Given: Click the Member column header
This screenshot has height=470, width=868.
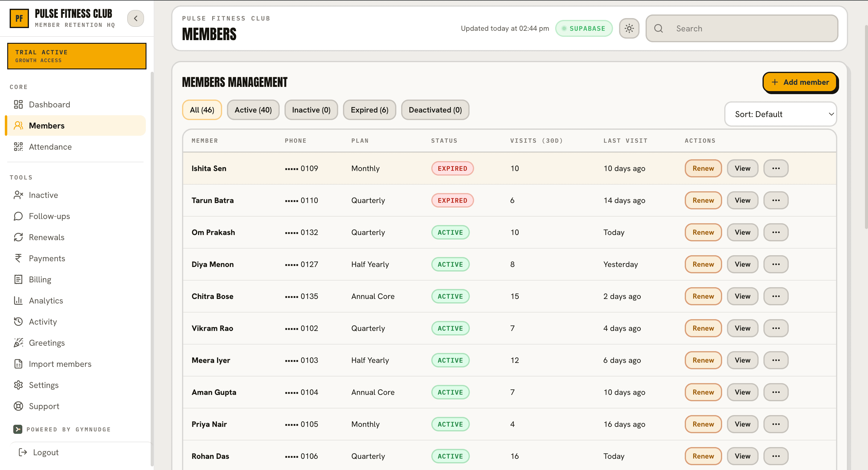Looking at the screenshot, I should [205, 141].
